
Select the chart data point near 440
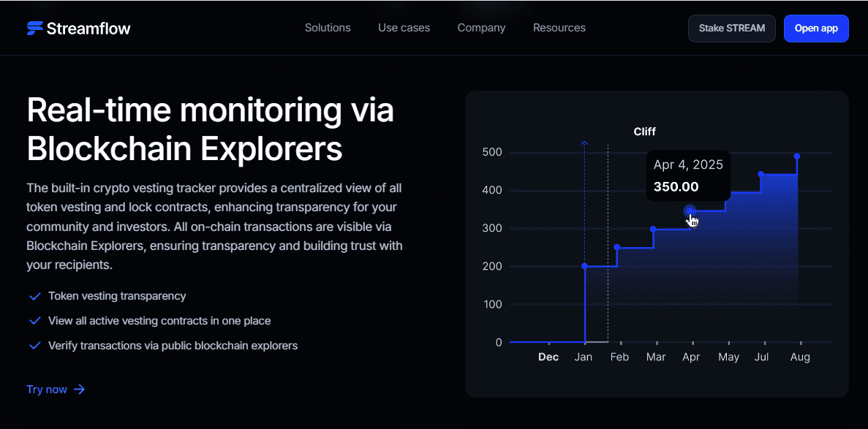761,175
